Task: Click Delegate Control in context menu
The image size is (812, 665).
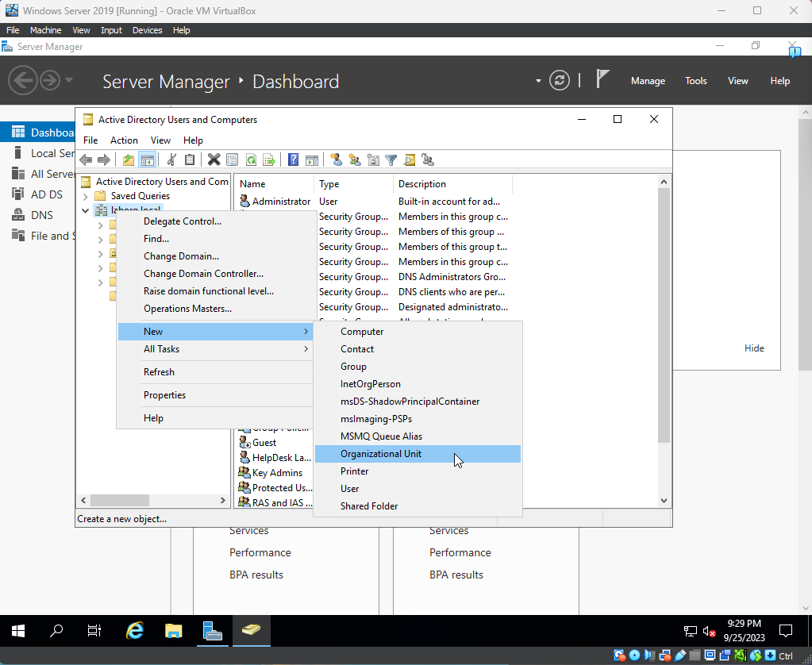Action: click(x=215, y=221)
